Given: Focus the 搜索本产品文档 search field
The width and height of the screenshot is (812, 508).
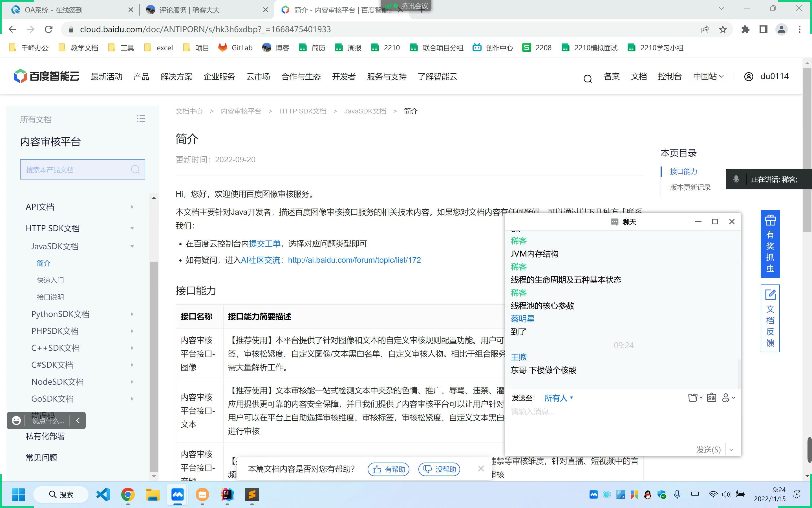Looking at the screenshot, I should tap(83, 169).
